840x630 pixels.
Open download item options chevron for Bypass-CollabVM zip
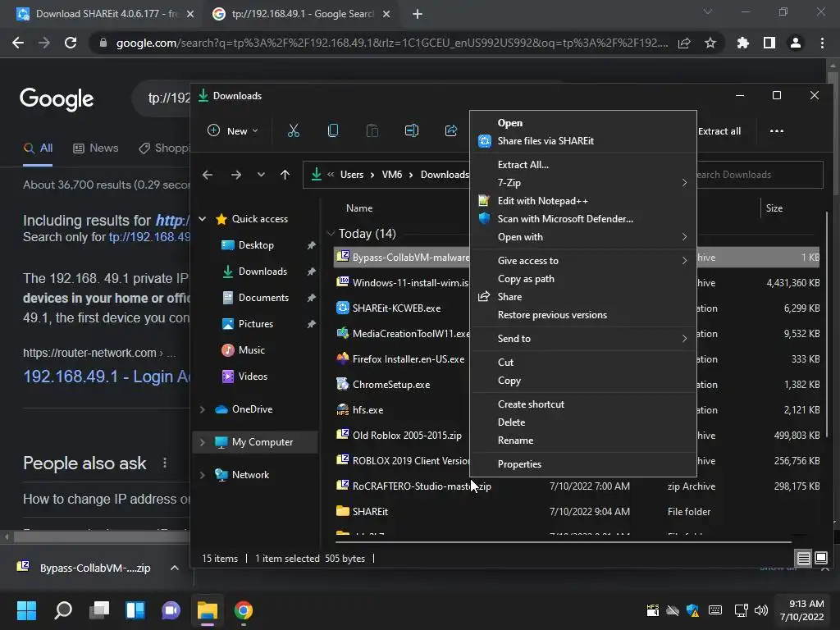click(x=175, y=568)
